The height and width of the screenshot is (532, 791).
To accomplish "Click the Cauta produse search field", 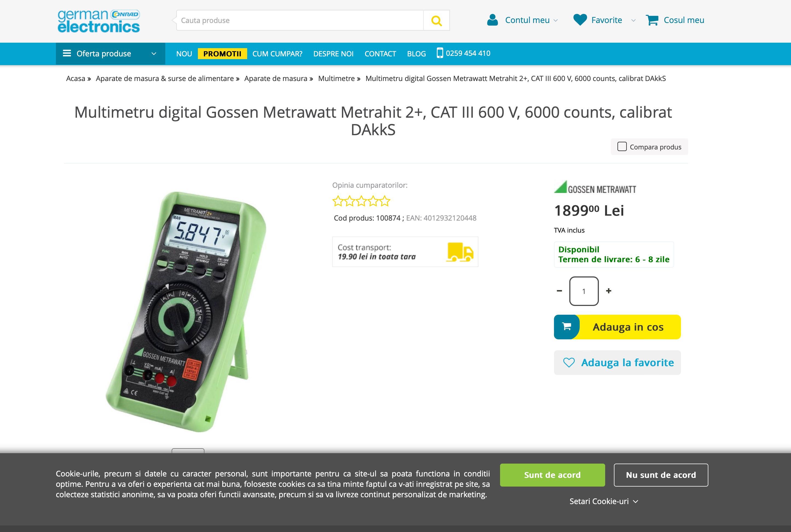I will (300, 20).
